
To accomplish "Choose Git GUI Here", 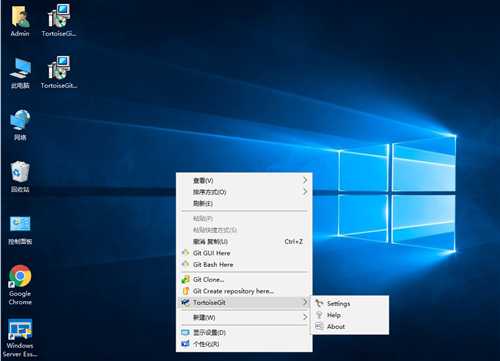I will pos(244,253).
